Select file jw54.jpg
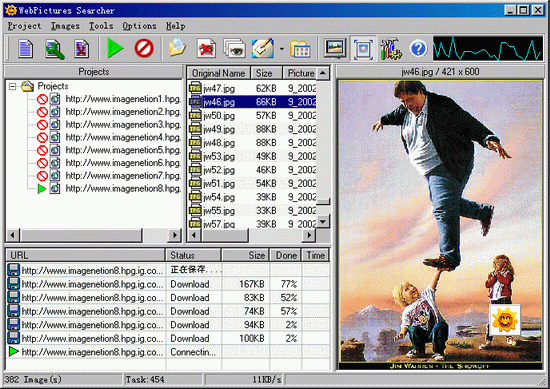550x389 pixels. point(219,197)
